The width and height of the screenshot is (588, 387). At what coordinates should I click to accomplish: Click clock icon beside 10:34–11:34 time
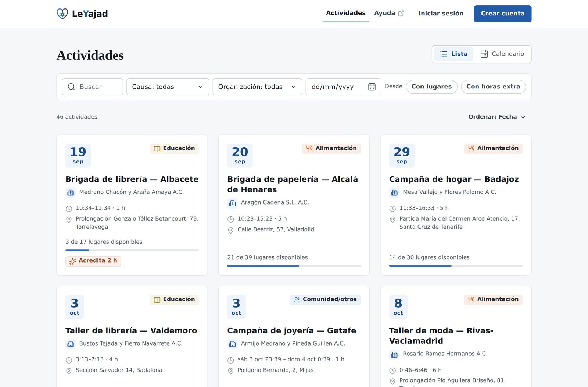coord(69,209)
